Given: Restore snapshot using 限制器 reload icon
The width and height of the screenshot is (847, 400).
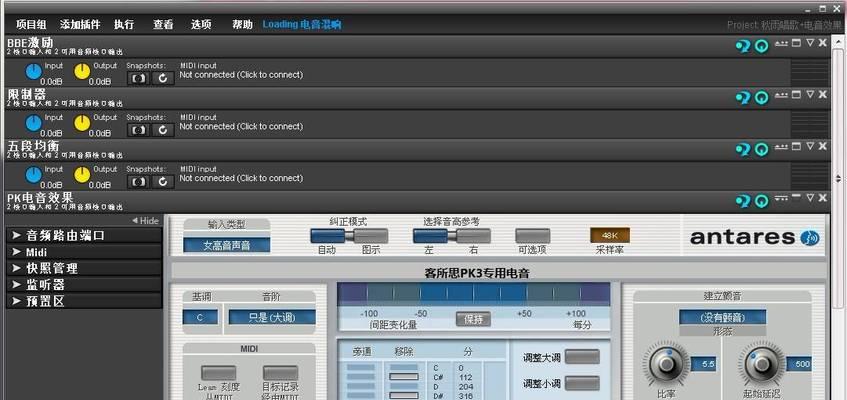Looking at the screenshot, I should [163, 130].
